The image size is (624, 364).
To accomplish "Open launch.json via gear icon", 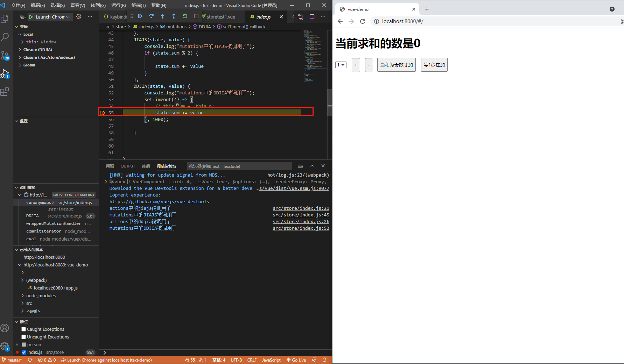I will 79,16.
